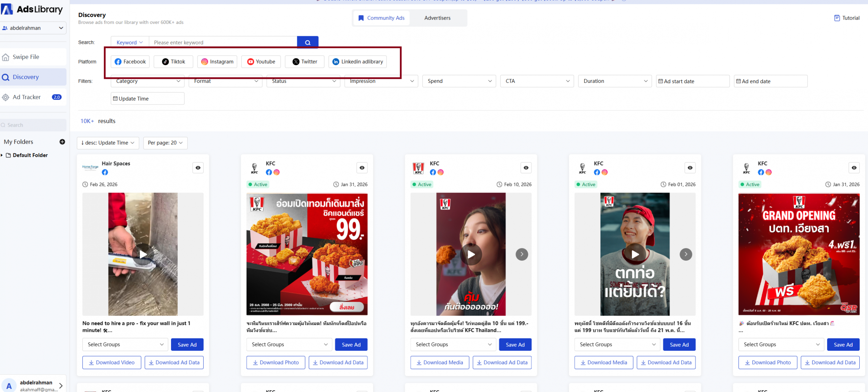Click Facebook icon under Hair Spaces

(x=105, y=172)
